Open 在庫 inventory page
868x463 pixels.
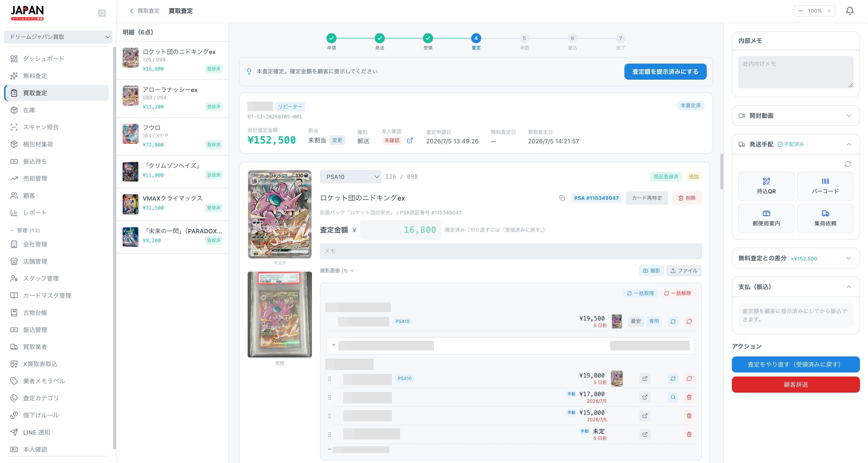57,110
